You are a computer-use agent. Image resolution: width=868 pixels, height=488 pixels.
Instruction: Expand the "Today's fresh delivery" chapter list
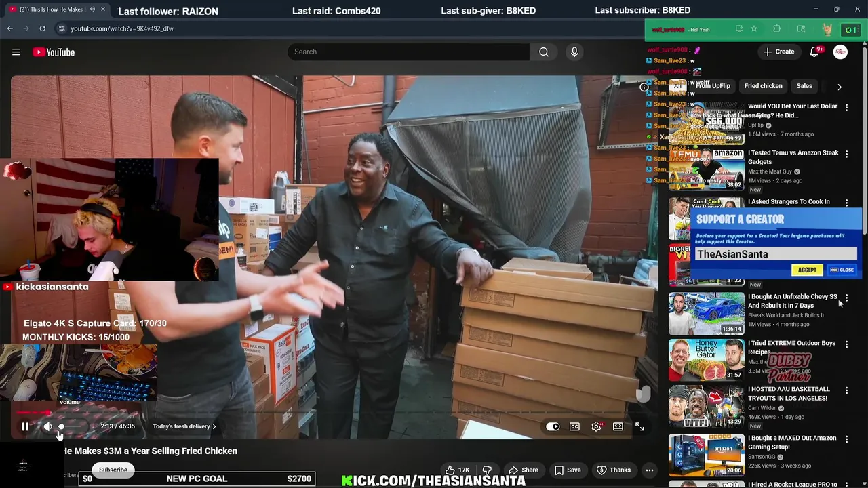tap(184, 426)
